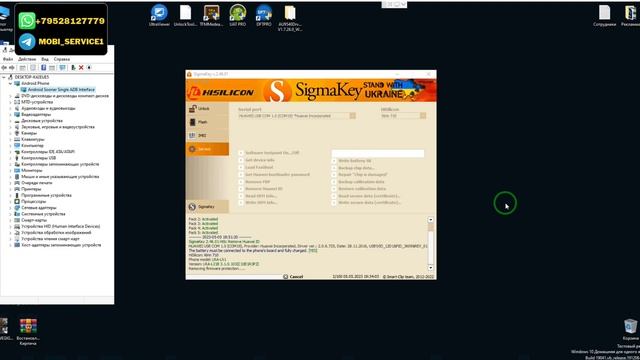640x360 pixels.
Task: Open the Действие menu in Device Manager
Action: [27, 59]
